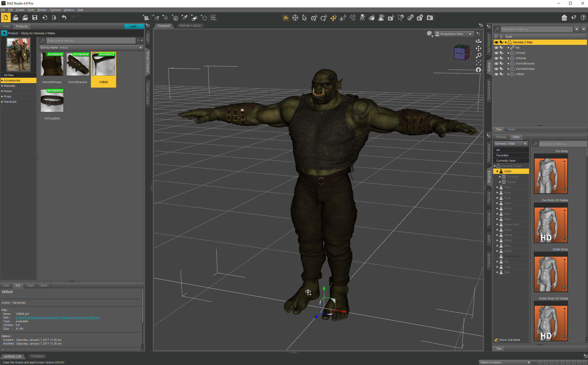Toggle visibility eye for Genesis 2 Male
This screenshot has height=365, width=588.
point(496,42)
